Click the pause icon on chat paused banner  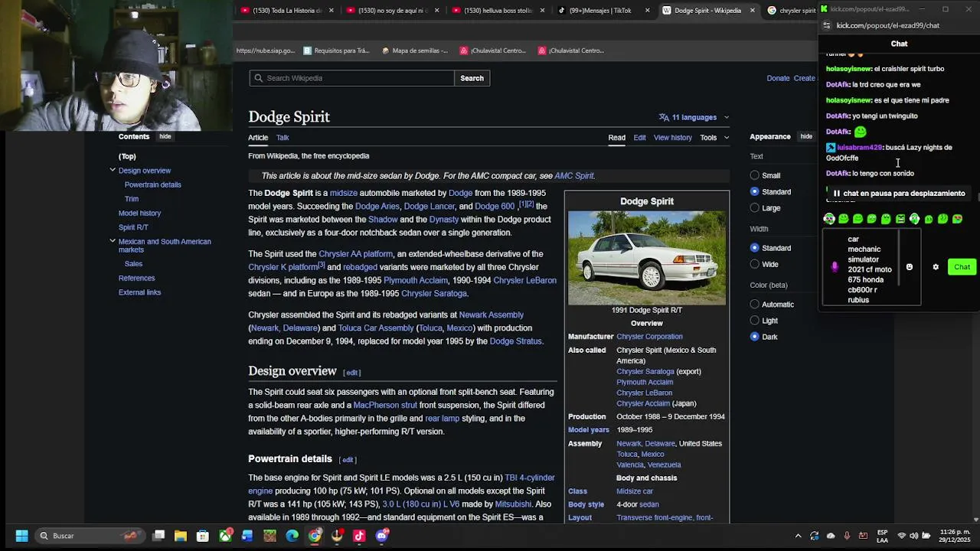pos(837,194)
